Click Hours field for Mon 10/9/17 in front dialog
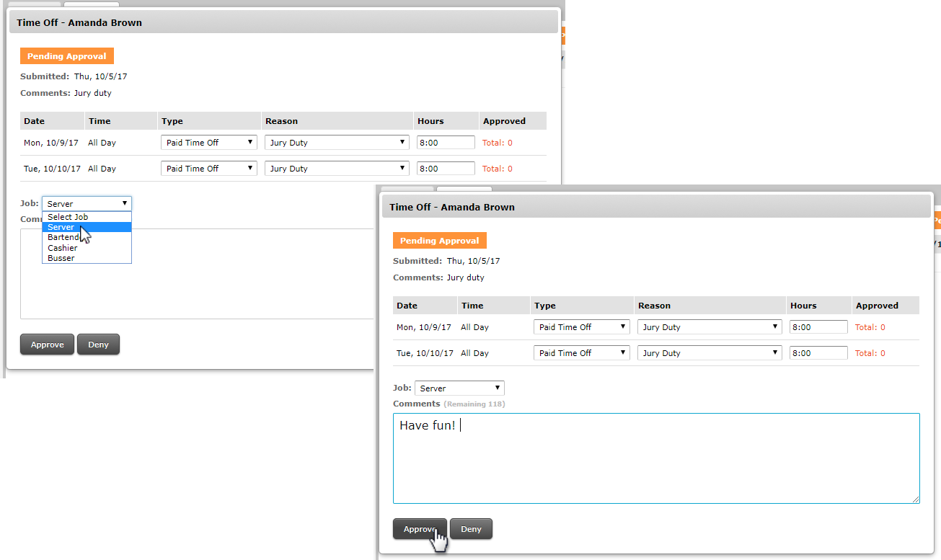The image size is (941, 560). pyautogui.click(x=818, y=327)
